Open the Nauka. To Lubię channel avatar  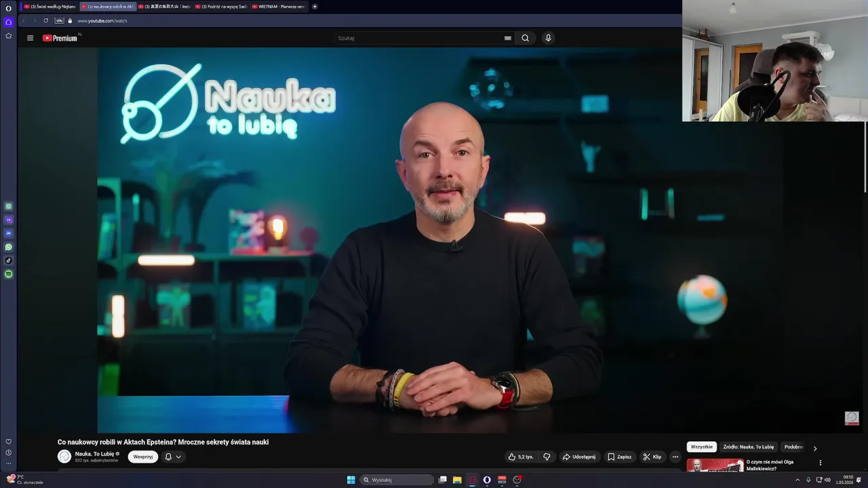(x=64, y=457)
